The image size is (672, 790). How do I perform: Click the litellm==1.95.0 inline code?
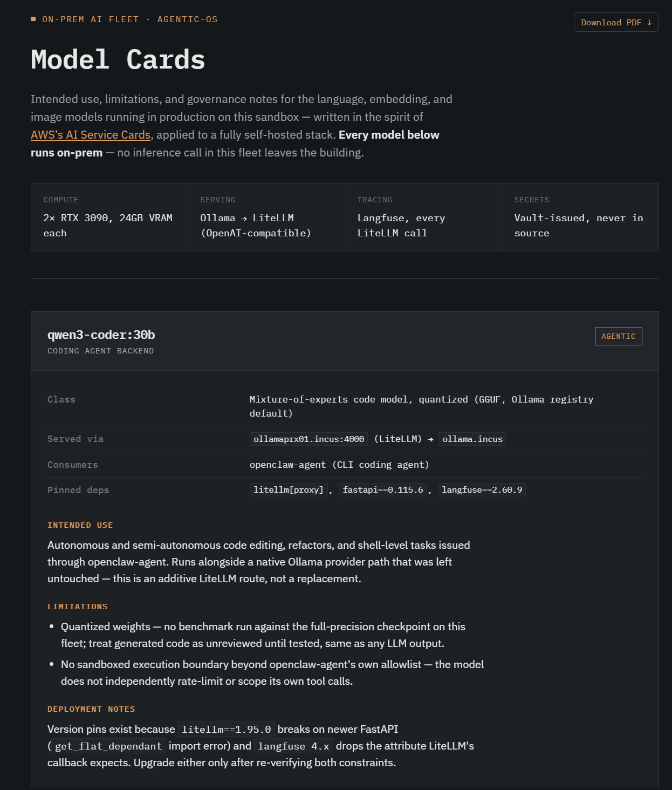[x=227, y=729]
